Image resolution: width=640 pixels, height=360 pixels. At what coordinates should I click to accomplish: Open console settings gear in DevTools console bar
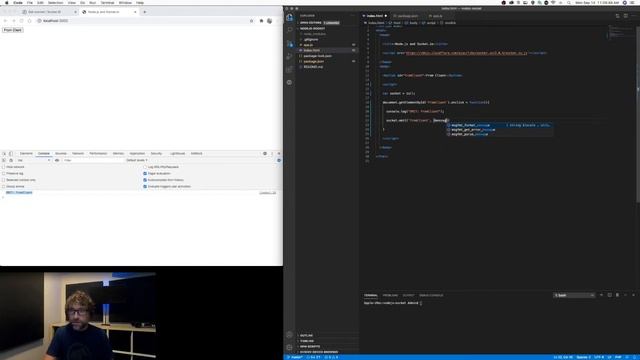(x=279, y=160)
